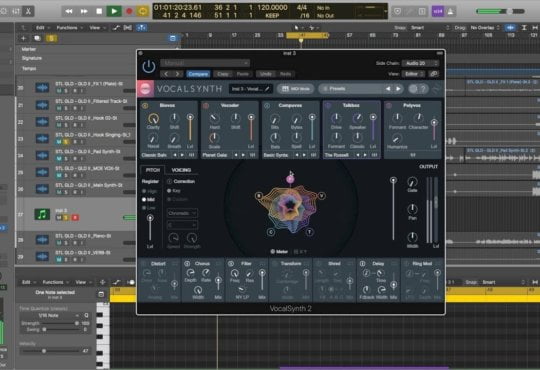
Task: Play the Logic project from transport
Action: [x=114, y=11]
